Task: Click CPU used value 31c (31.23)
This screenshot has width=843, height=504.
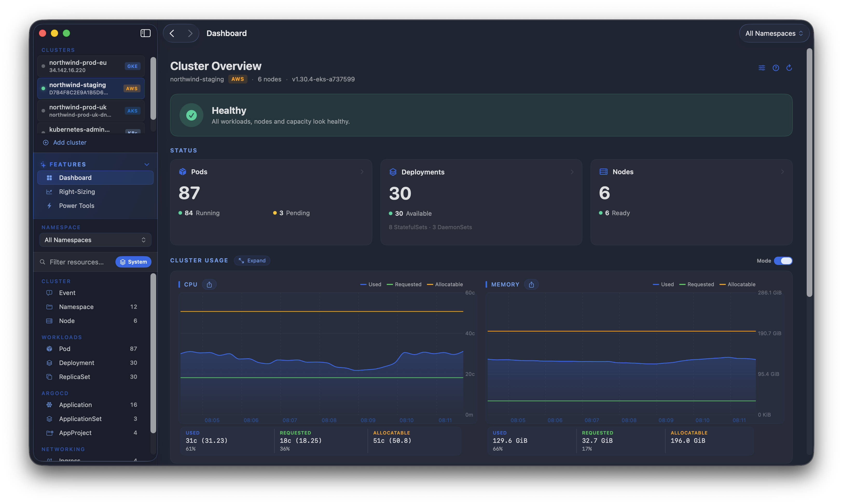Action: tap(206, 440)
